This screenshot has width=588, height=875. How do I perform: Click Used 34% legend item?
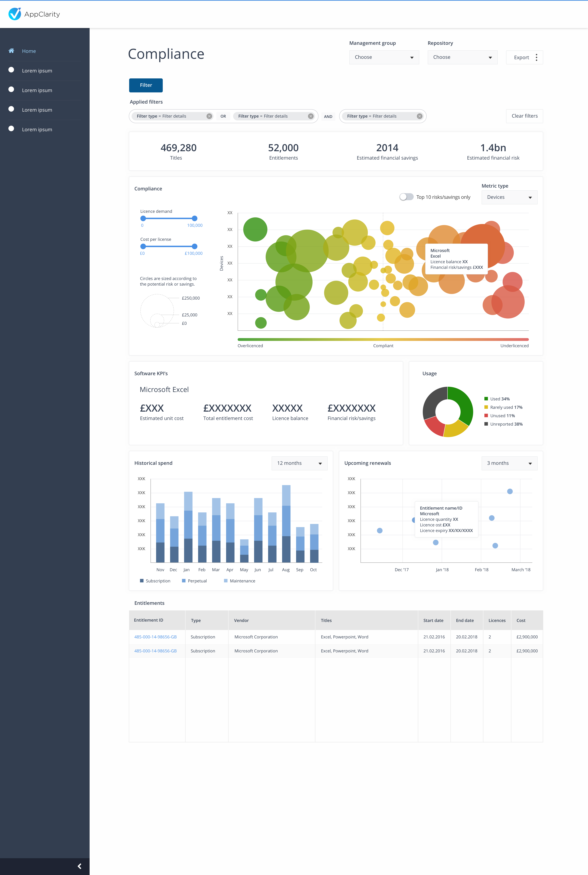click(497, 399)
